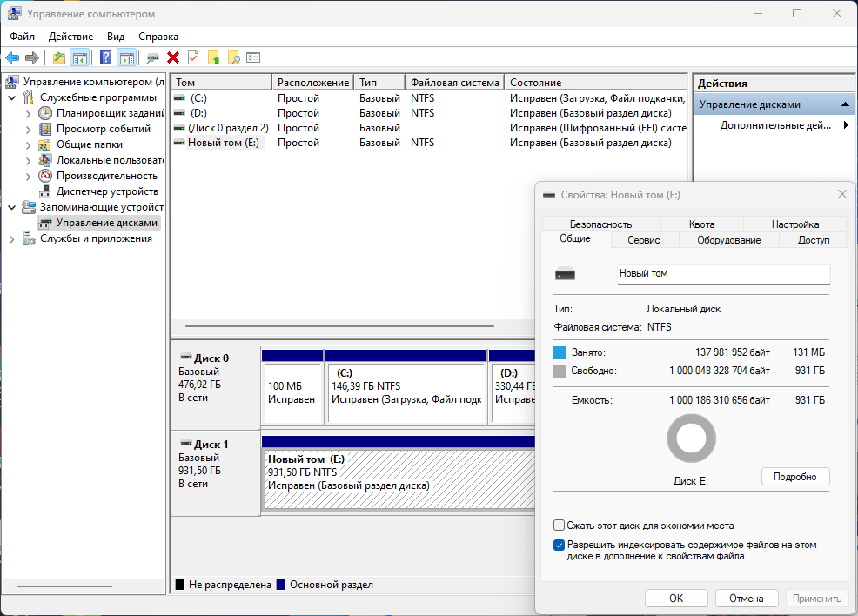Click the blue Back arrow in toolbar
The height and width of the screenshot is (616, 858).
pyautogui.click(x=12, y=57)
